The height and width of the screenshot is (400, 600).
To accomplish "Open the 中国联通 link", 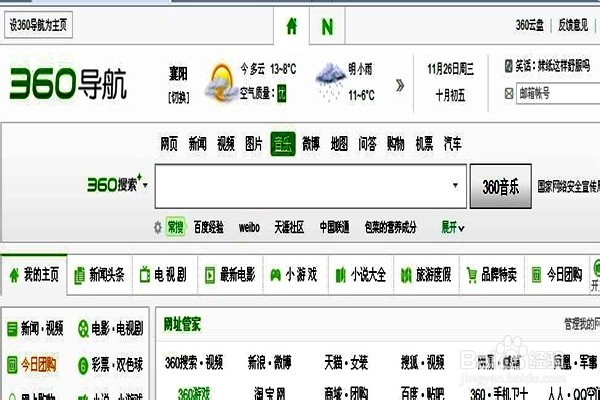I will [334, 228].
